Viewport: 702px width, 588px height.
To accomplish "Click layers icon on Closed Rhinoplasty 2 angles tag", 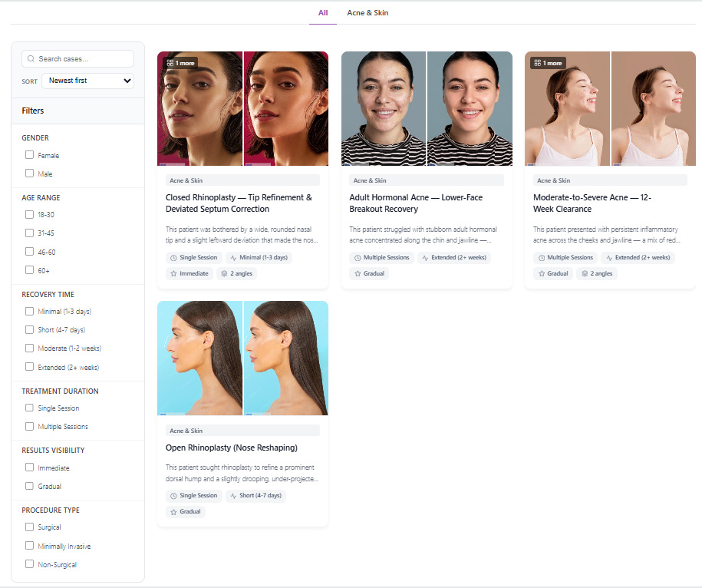I will pyautogui.click(x=224, y=273).
